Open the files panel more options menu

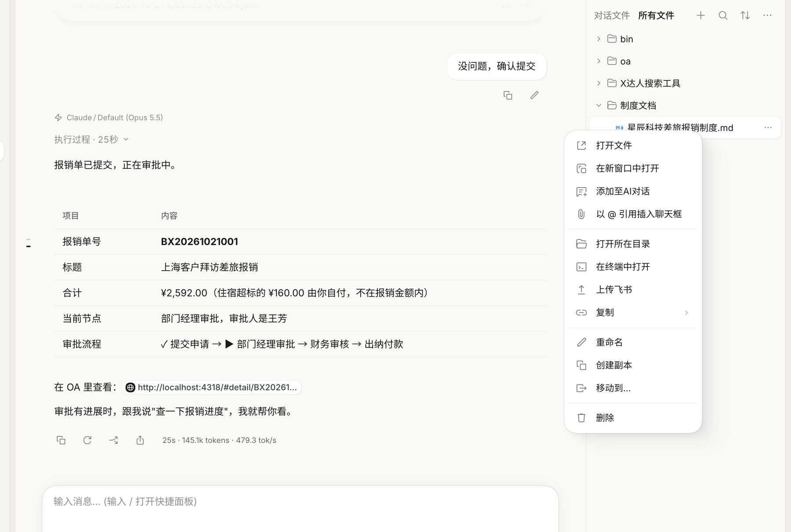[x=767, y=15]
